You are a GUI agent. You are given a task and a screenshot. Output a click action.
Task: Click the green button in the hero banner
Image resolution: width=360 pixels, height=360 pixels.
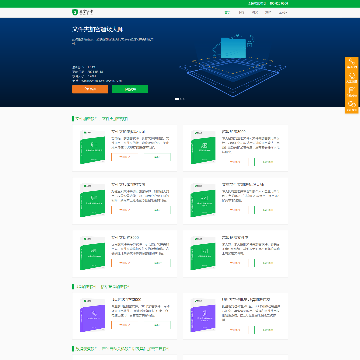tap(130, 89)
